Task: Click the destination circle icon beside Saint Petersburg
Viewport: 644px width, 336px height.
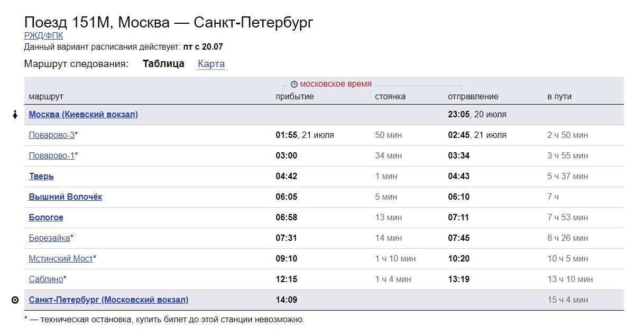Action: click(x=15, y=300)
